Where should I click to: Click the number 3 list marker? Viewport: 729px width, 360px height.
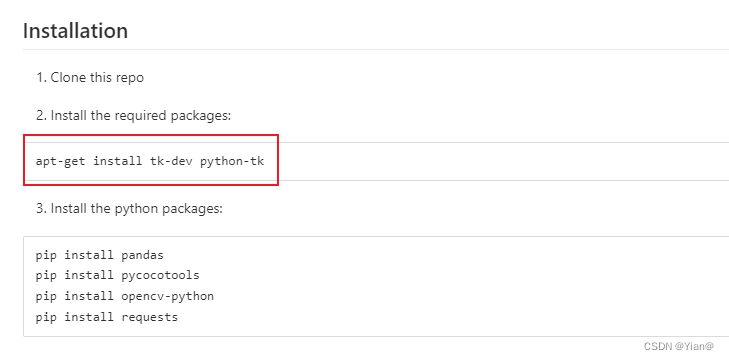pyautogui.click(x=41, y=208)
